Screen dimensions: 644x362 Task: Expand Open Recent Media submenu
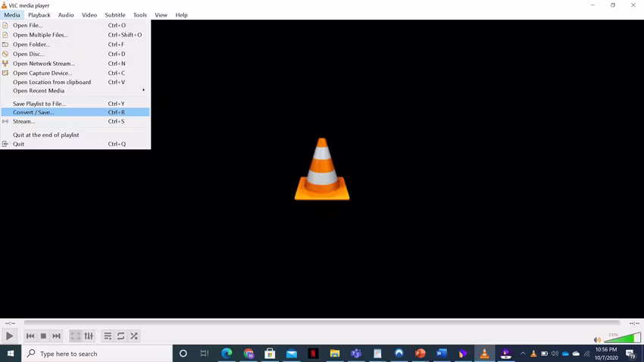tap(75, 91)
